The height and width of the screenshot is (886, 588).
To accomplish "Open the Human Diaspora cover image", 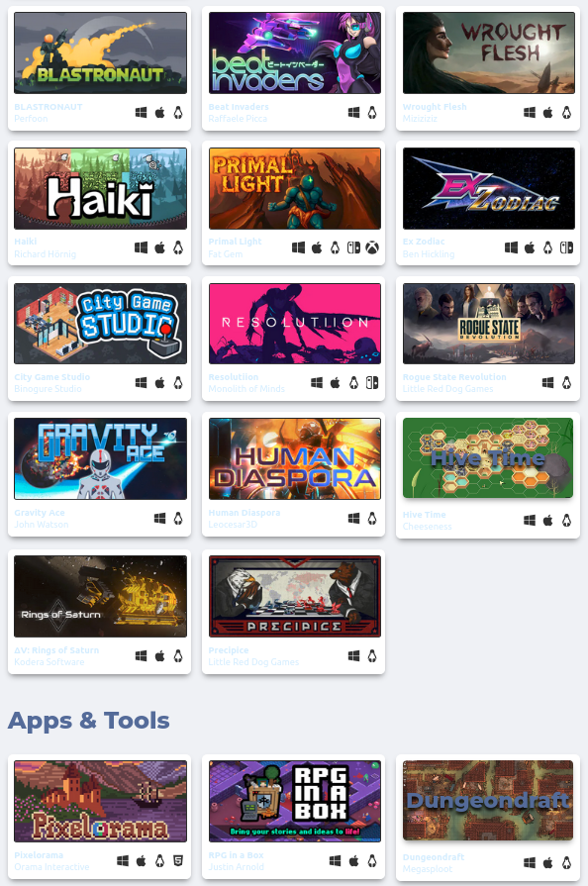I will tap(295, 458).
